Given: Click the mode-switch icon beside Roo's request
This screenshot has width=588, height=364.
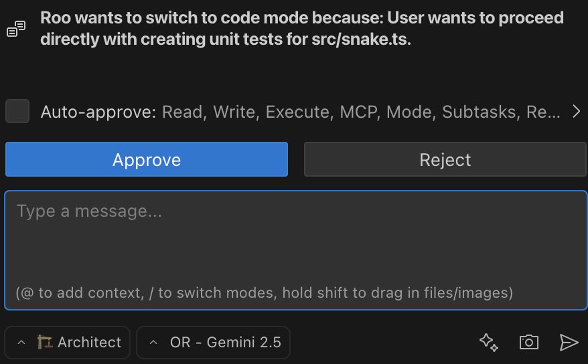Looking at the screenshot, I should point(16,29).
